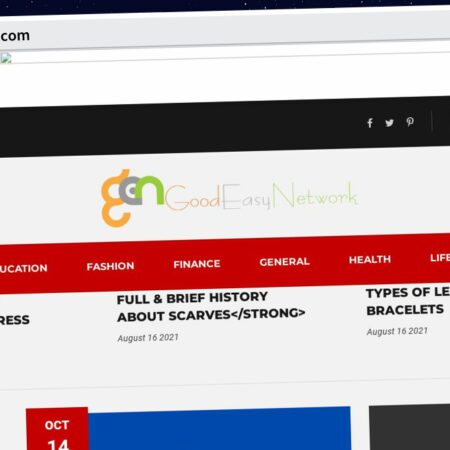Open the Pinterest social icon
450x450 pixels.
tap(410, 122)
